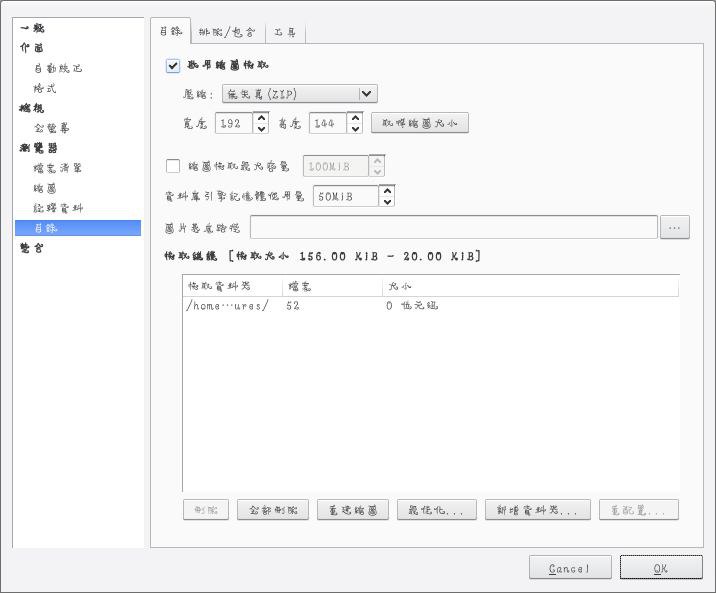Screen dimensions: 716x593
Task: Decrease the width value of 192
Action: coord(261,129)
